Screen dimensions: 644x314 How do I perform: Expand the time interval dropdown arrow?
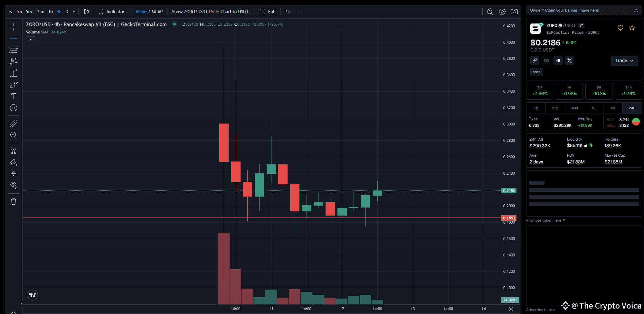74,12
